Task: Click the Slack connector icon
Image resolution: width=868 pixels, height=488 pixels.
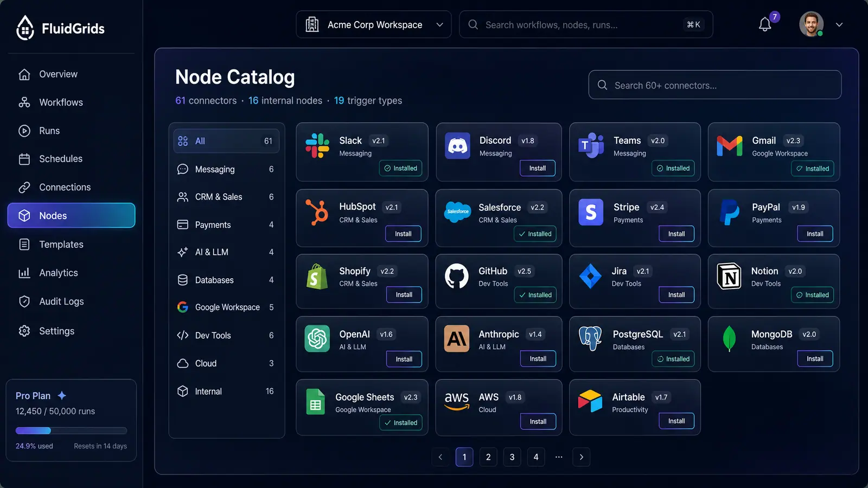Action: (x=317, y=146)
